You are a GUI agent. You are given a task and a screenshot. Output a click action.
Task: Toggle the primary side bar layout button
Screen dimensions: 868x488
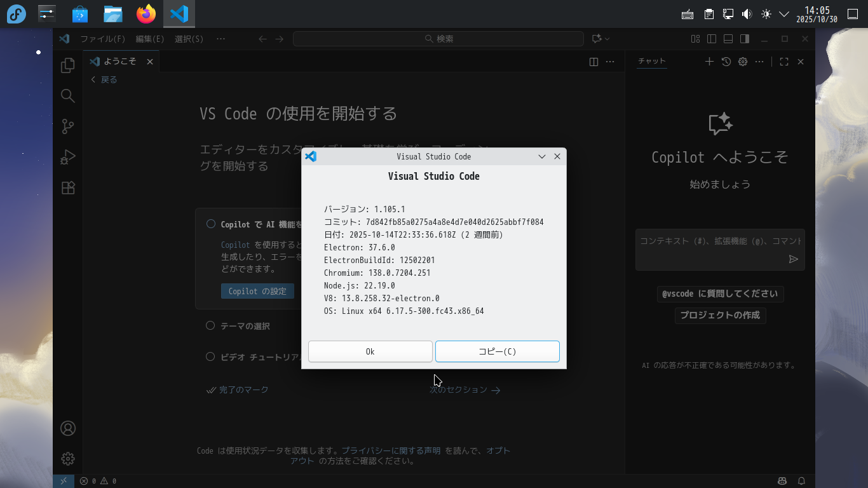pyautogui.click(x=712, y=39)
